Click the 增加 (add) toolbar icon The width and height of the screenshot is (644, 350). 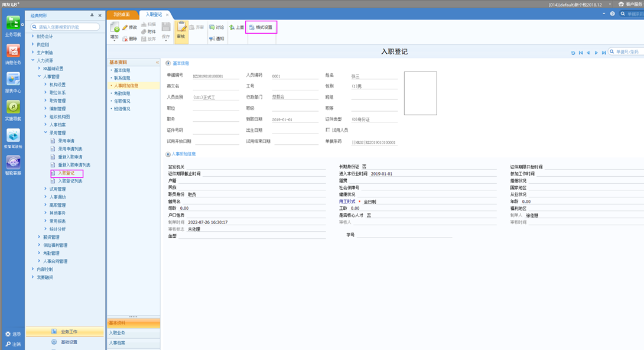115,29
